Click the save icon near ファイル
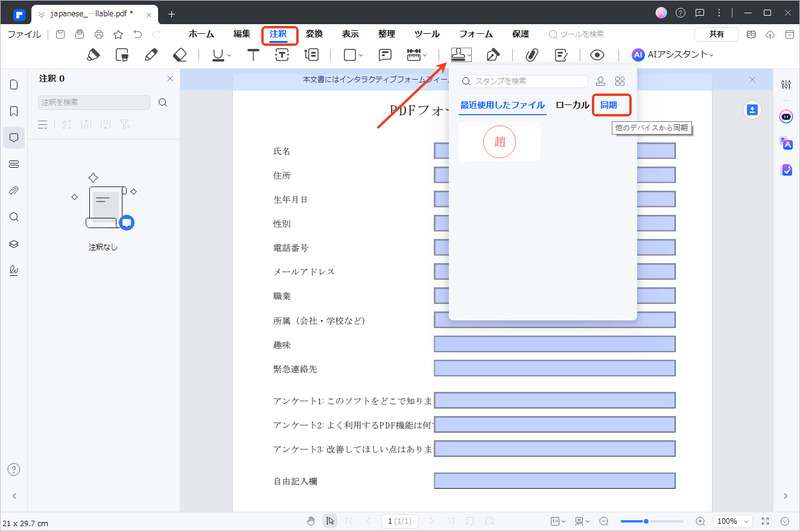The width and height of the screenshot is (800, 531). click(60, 34)
